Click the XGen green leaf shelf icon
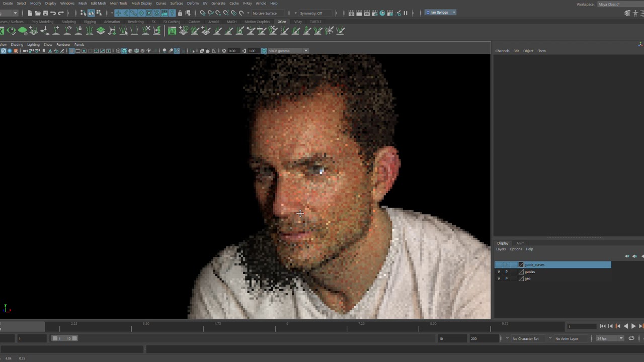The image size is (644, 362). 22,31
